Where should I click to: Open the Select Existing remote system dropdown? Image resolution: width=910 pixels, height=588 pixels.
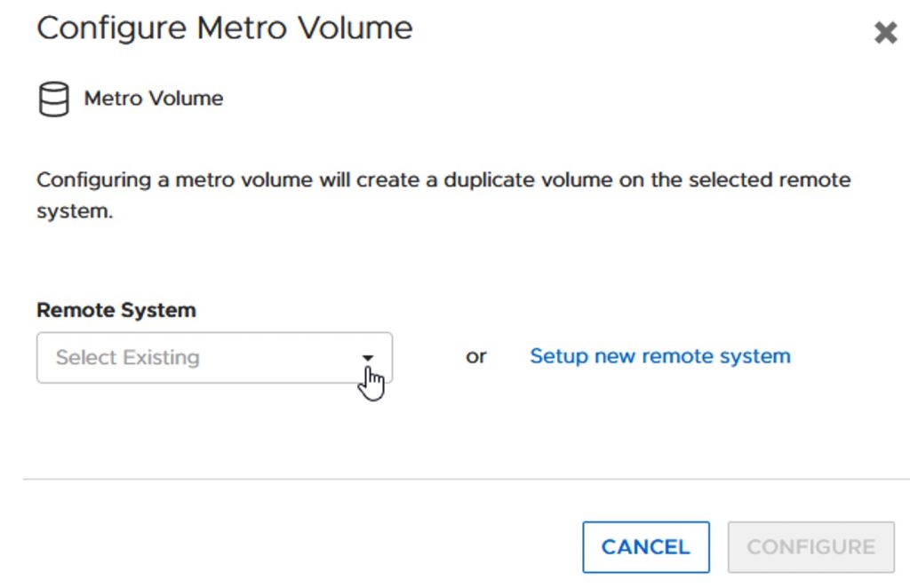(214, 357)
